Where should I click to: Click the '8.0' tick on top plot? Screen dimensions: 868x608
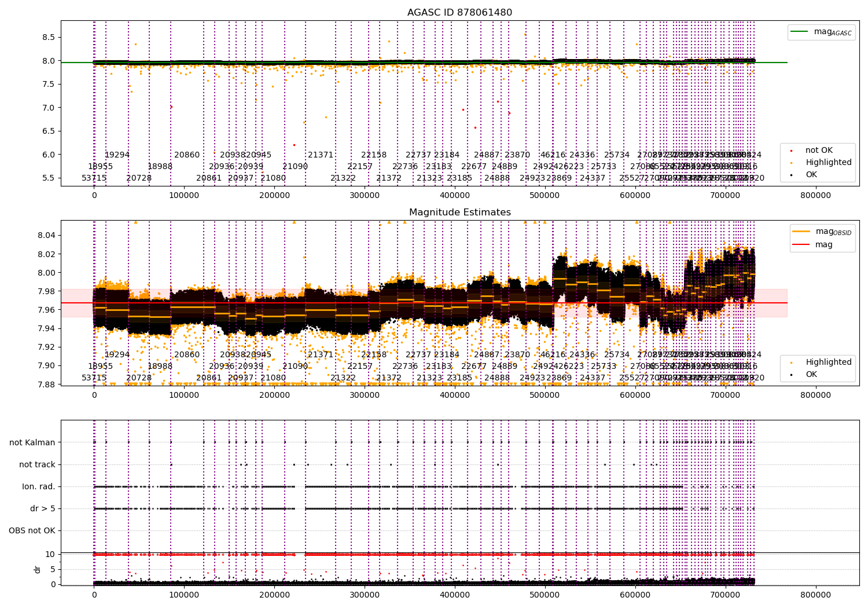49,61
